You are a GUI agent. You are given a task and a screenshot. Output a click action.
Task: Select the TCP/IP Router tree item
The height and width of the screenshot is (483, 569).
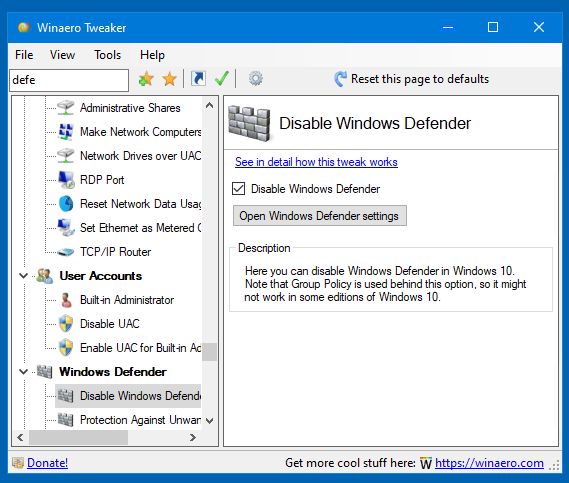[115, 252]
